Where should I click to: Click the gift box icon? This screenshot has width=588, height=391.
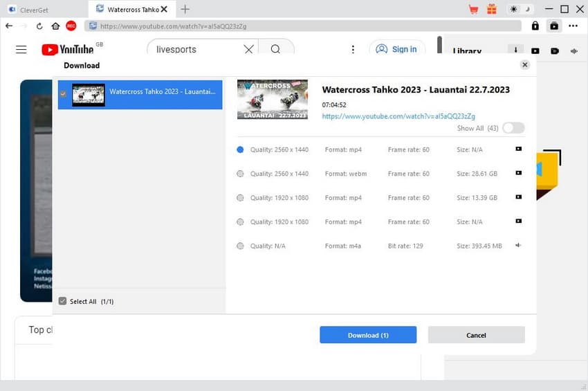click(492, 9)
